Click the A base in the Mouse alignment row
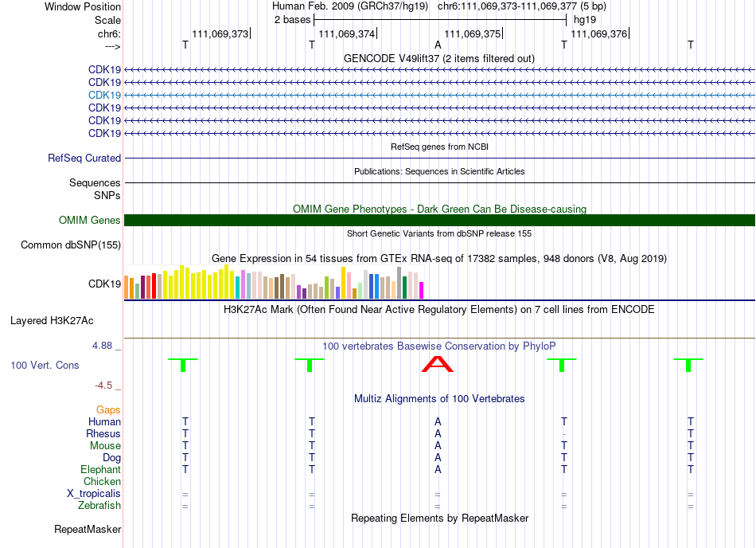The image size is (756, 548). 438,446
